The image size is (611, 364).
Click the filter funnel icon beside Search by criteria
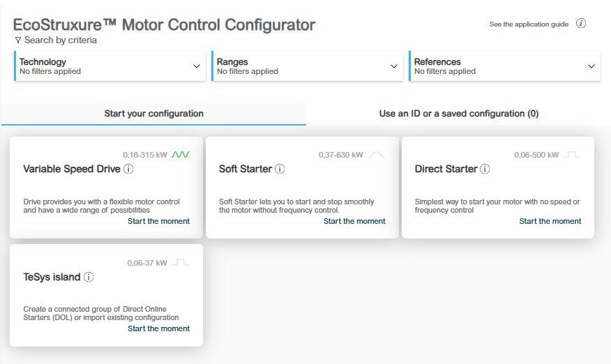pyautogui.click(x=18, y=40)
